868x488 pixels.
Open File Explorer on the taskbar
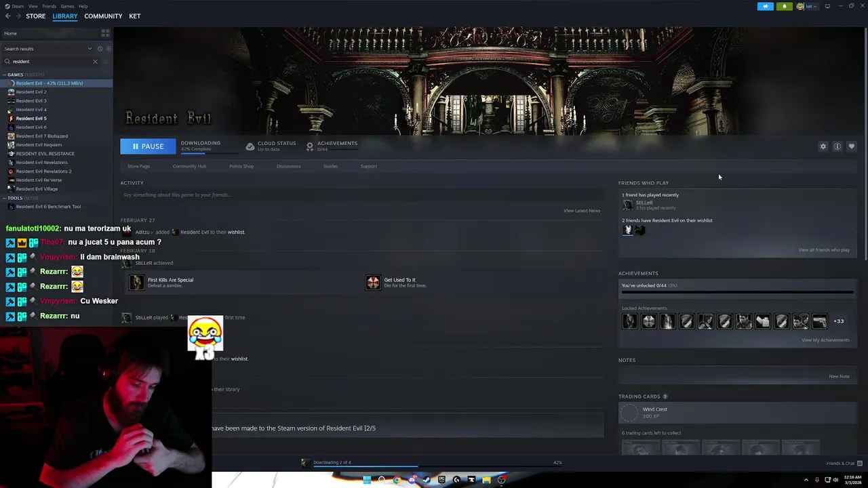(x=486, y=480)
